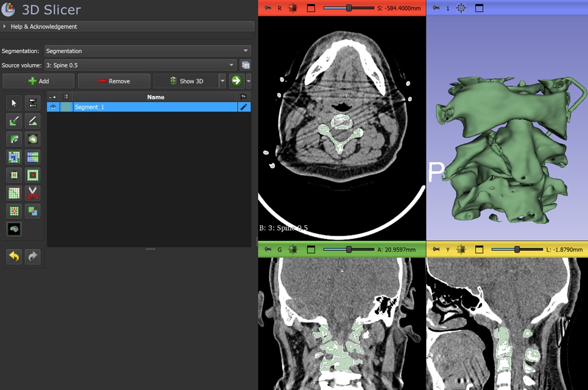Image resolution: width=588 pixels, height=390 pixels.
Task: Select the Draw effect tool
Action: click(x=33, y=121)
